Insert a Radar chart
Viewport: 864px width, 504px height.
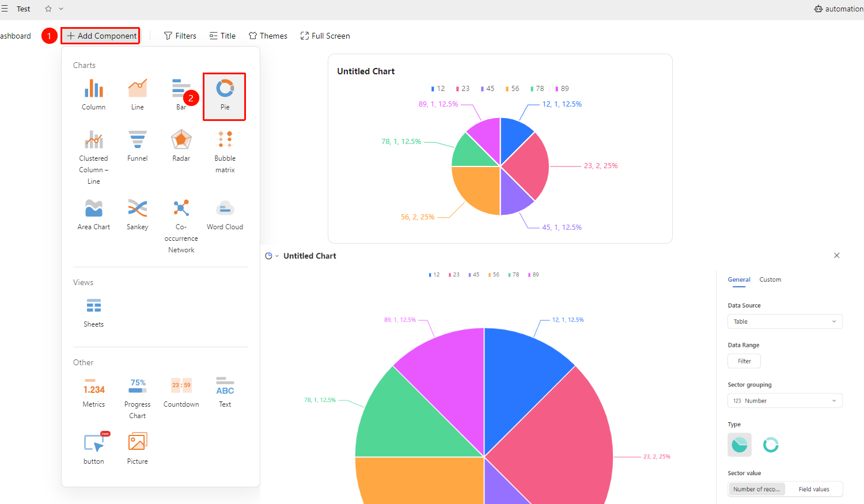181,146
